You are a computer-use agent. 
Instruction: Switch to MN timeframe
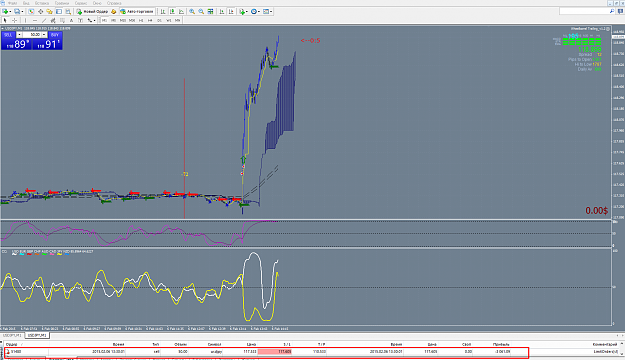177,20
